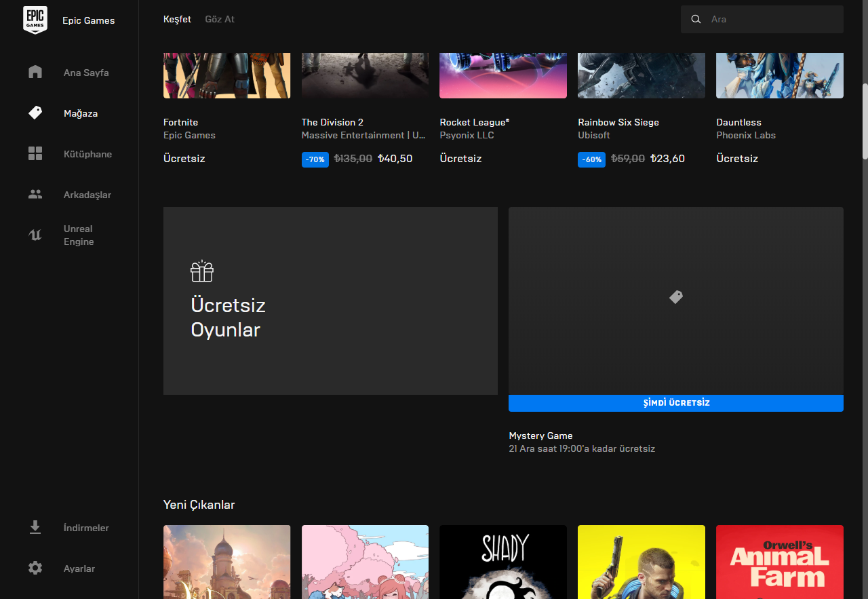Click the search magnifier icon
Image resolution: width=868 pixels, height=599 pixels.
click(x=696, y=19)
